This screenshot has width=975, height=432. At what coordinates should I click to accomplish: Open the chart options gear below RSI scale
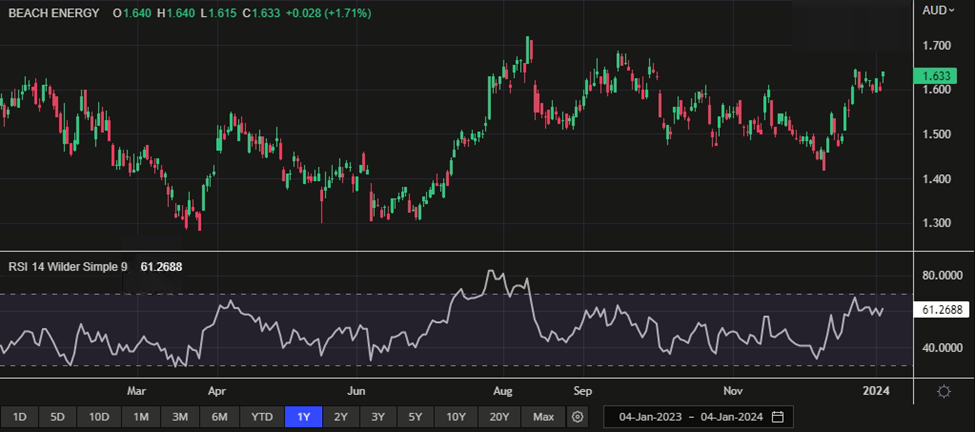(x=944, y=392)
